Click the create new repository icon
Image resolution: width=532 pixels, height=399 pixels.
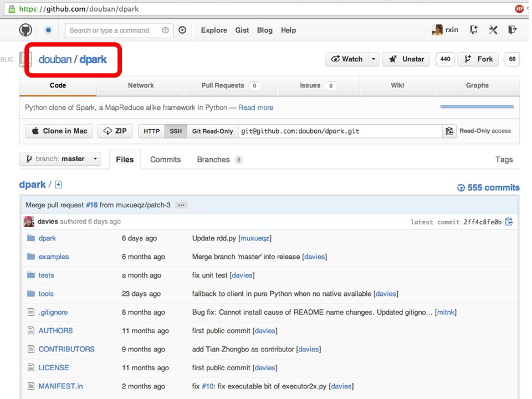[x=474, y=30]
